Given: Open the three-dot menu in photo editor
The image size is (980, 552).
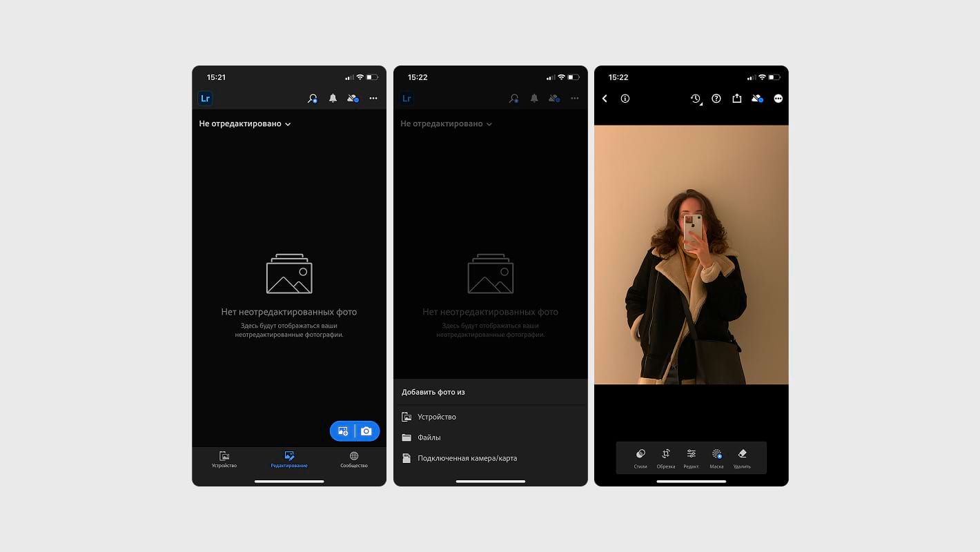Looking at the screenshot, I should [x=778, y=99].
